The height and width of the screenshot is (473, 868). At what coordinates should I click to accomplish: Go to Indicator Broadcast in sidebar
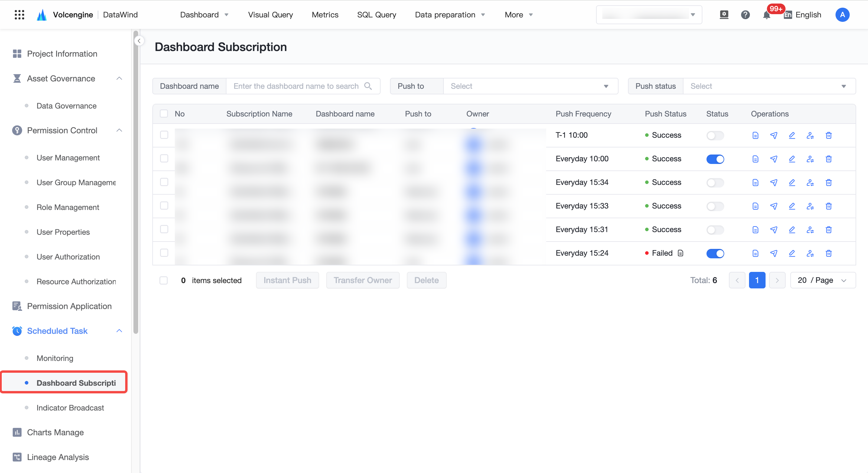(70, 408)
